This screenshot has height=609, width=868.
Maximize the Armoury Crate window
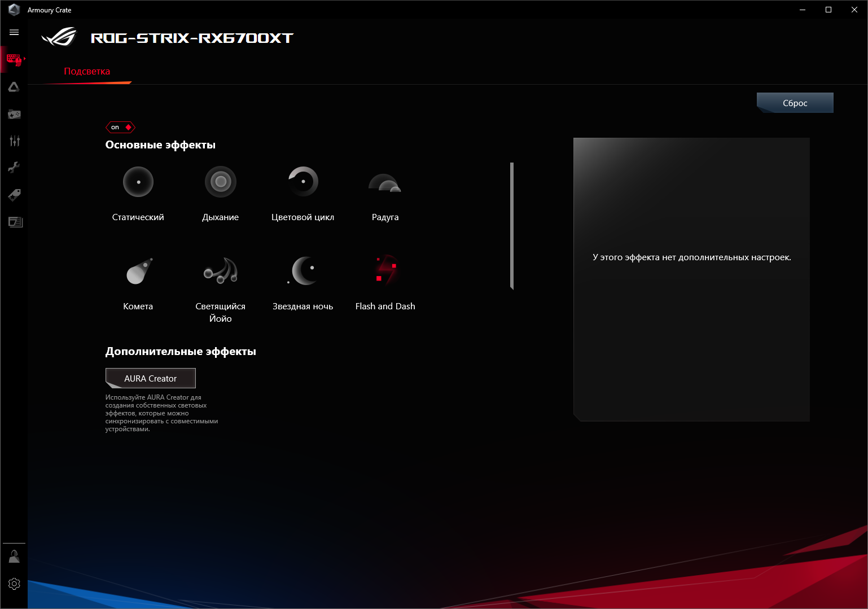point(828,10)
